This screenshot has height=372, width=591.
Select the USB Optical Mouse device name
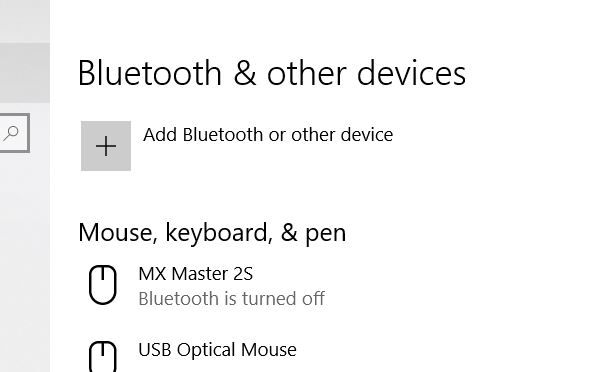coord(217,350)
